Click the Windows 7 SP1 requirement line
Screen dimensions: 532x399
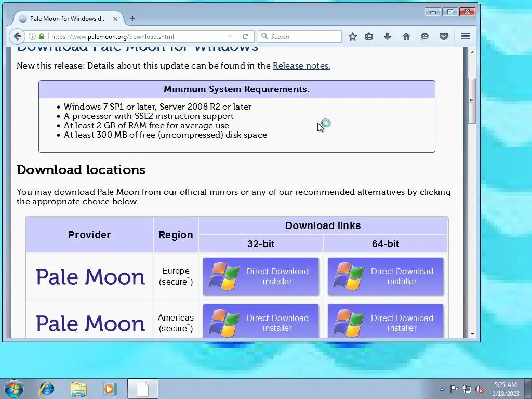(157, 107)
